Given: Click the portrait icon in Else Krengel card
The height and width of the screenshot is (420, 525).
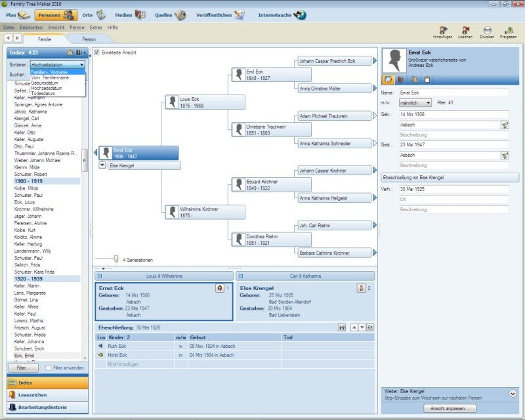Looking at the screenshot, I should [362, 288].
